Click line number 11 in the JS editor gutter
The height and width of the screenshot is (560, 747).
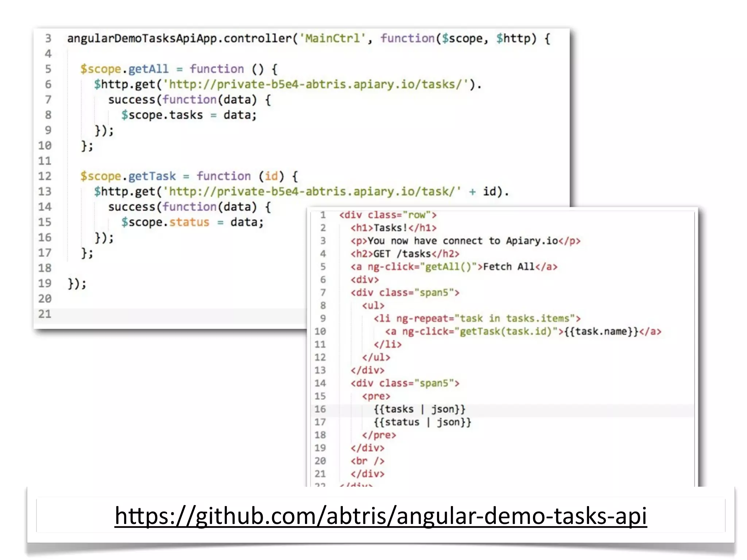45,161
